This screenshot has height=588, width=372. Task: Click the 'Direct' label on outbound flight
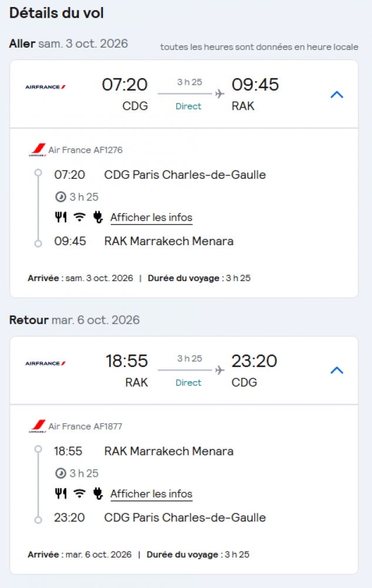click(188, 106)
